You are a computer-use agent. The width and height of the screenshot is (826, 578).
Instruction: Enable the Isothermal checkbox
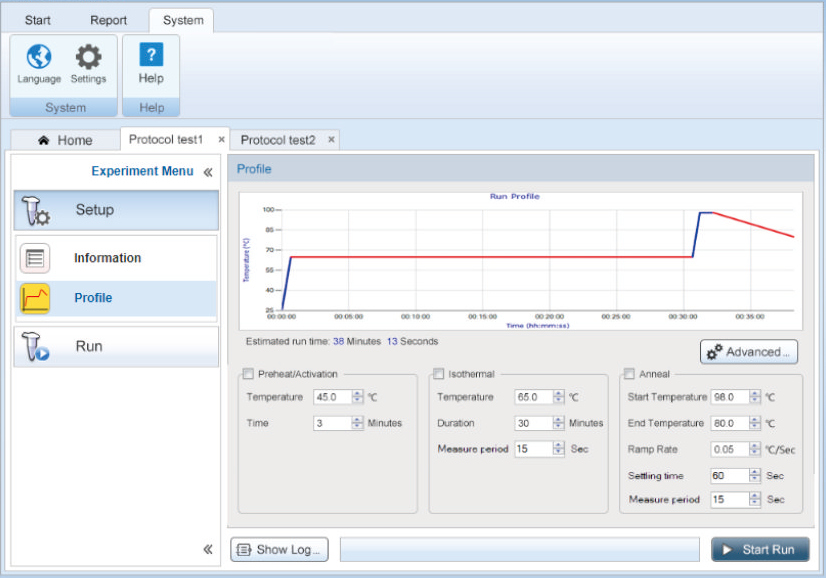438,374
